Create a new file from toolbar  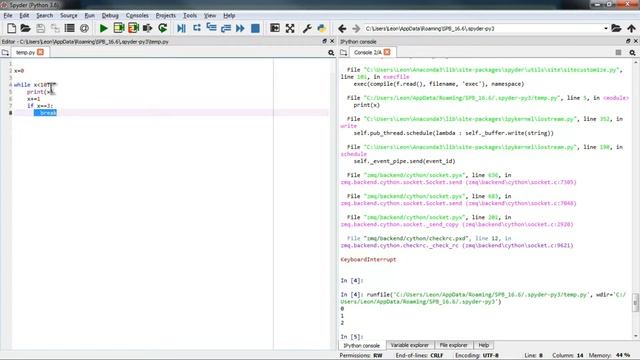tap(11, 28)
